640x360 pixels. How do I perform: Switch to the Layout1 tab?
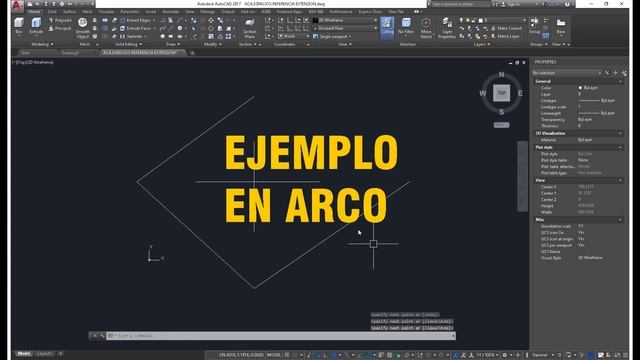(x=44, y=353)
